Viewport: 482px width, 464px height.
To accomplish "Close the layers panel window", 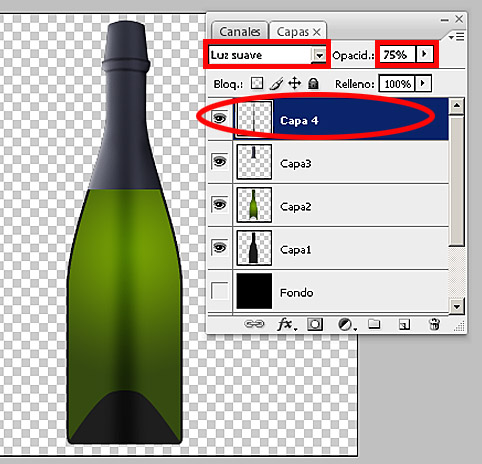I will pos(459,19).
